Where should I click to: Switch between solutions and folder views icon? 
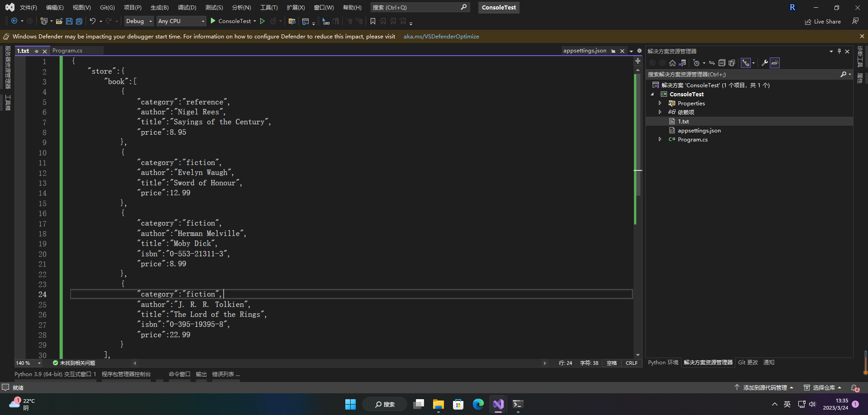[682, 63]
